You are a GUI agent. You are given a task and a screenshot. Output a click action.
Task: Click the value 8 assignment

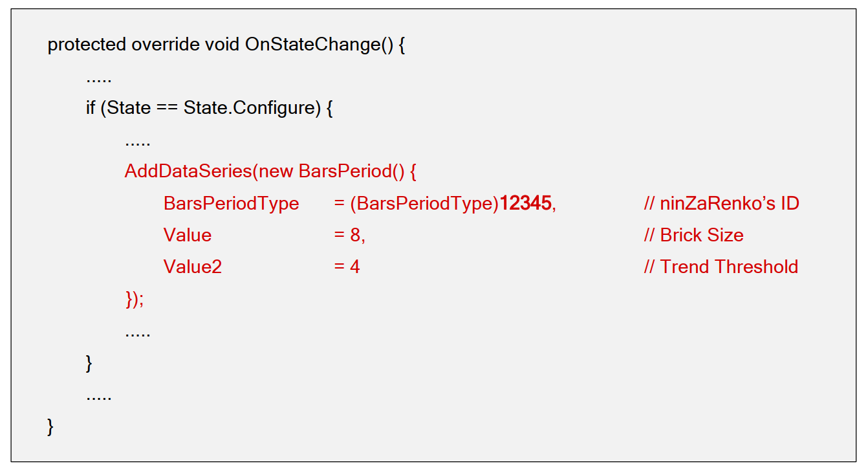[350, 236]
